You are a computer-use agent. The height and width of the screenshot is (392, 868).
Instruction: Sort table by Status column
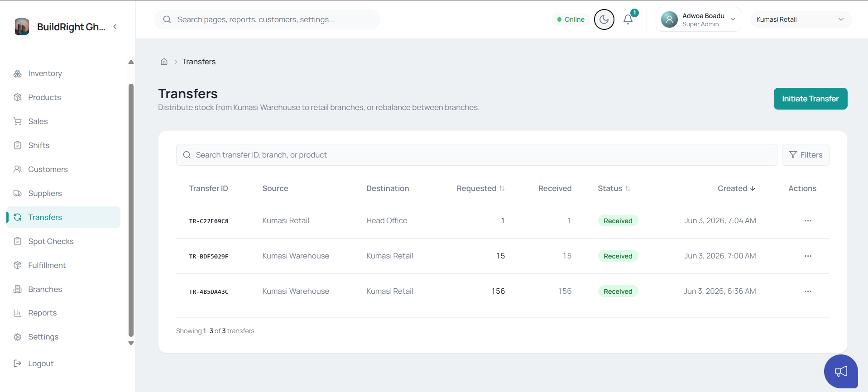(x=614, y=188)
